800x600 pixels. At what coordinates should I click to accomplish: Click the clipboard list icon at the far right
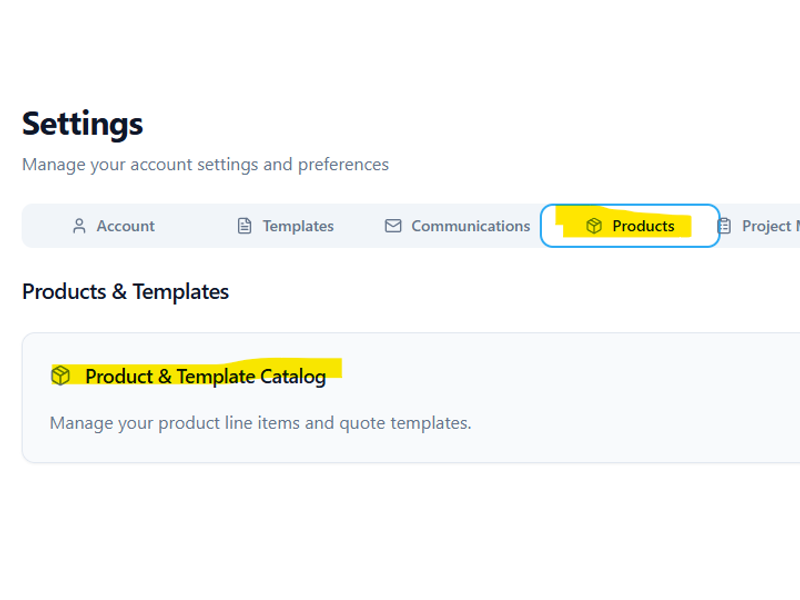click(x=726, y=226)
